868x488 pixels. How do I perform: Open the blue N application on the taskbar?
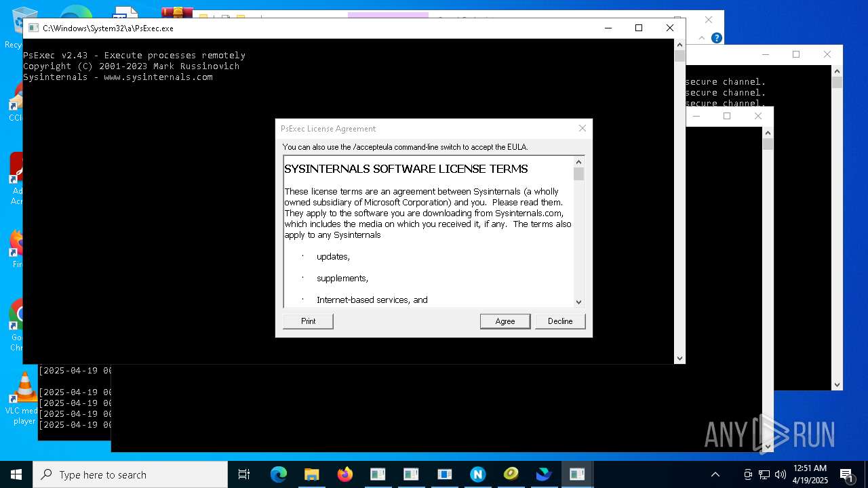click(x=477, y=474)
